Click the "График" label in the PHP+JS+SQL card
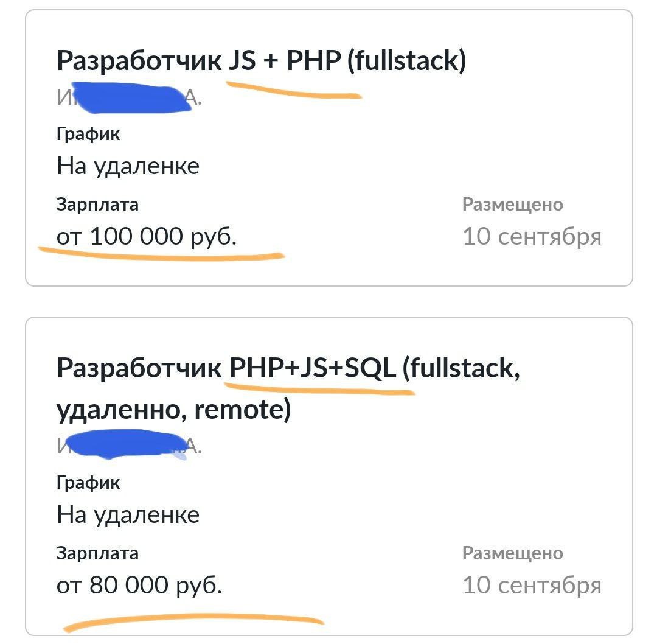The image size is (657, 644). [x=88, y=483]
